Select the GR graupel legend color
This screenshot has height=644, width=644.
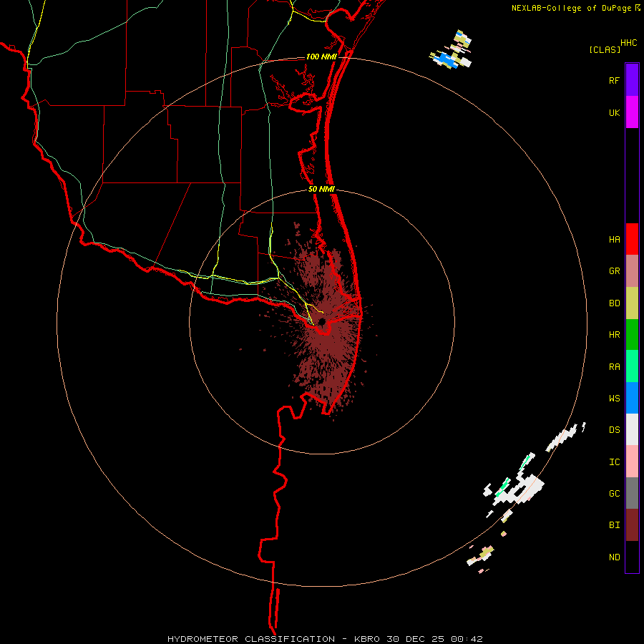click(x=632, y=271)
